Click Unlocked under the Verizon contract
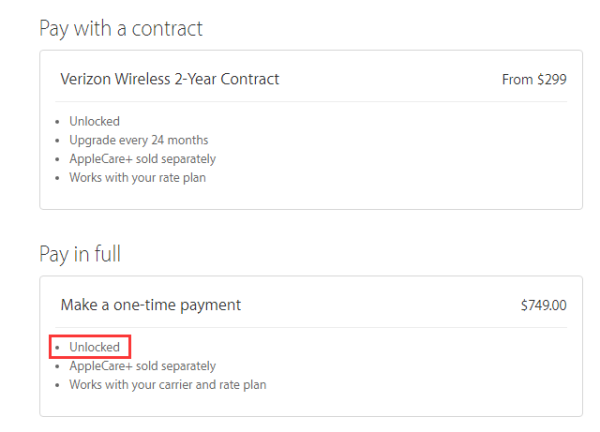 [x=95, y=121]
